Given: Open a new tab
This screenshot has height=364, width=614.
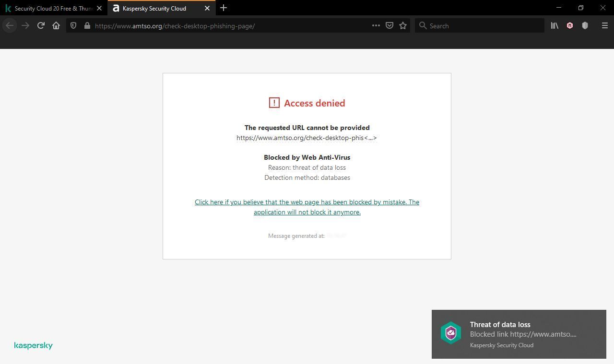Looking at the screenshot, I should [224, 8].
